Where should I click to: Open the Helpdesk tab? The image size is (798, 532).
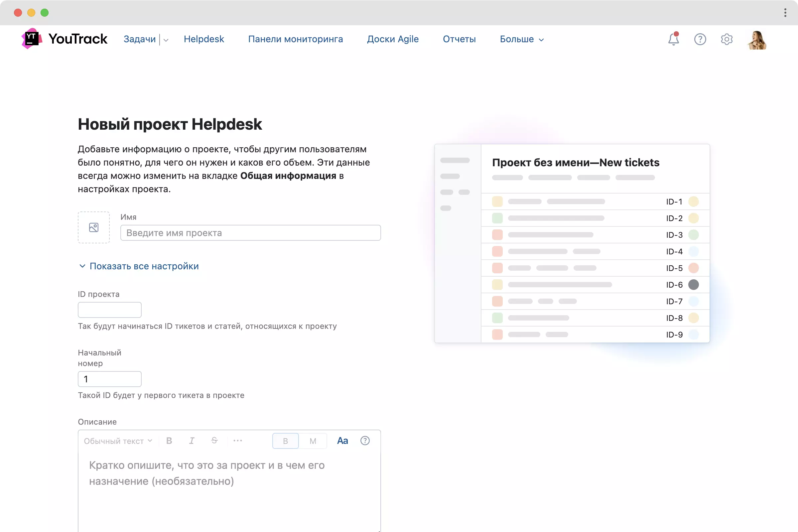(x=203, y=39)
